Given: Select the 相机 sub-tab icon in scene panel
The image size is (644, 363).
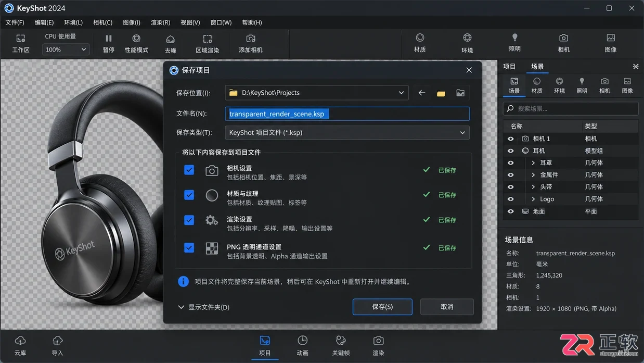Looking at the screenshot, I should tap(604, 81).
